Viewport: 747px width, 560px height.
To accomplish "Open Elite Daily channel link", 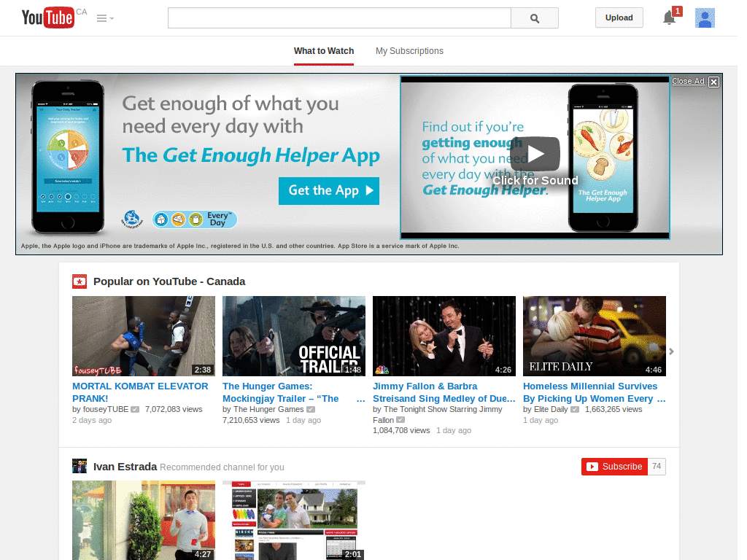I will [551, 410].
